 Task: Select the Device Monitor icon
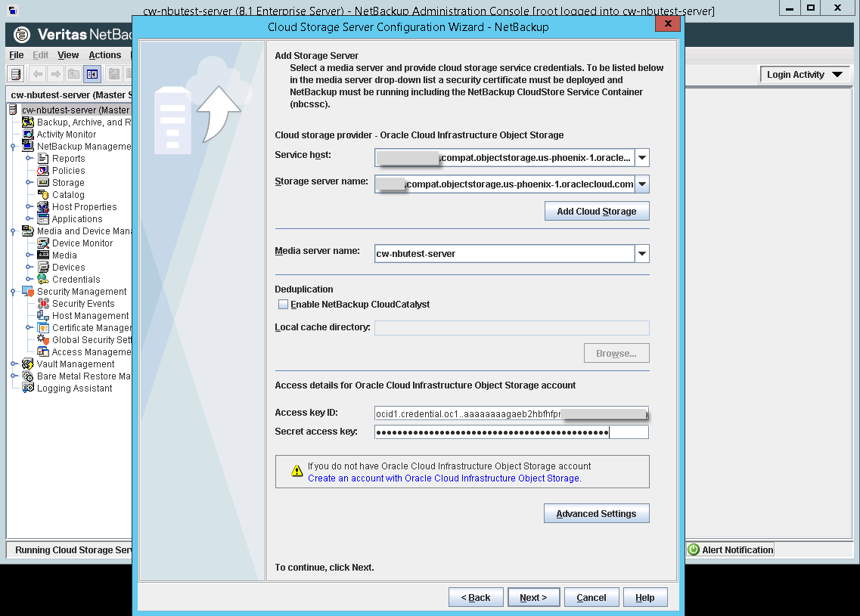(42, 243)
